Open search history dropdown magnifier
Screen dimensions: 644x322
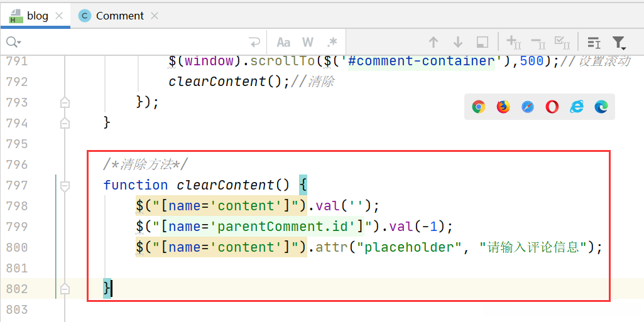[x=13, y=42]
